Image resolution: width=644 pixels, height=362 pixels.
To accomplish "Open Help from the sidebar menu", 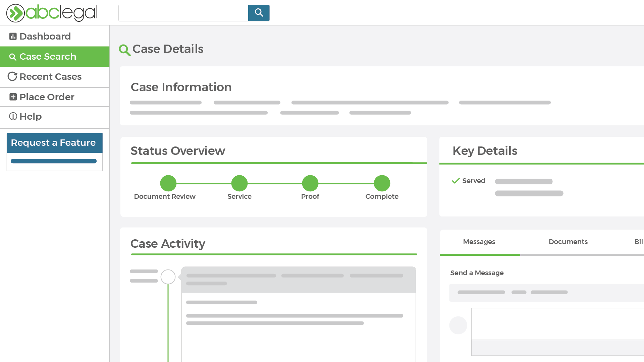I will pyautogui.click(x=30, y=116).
